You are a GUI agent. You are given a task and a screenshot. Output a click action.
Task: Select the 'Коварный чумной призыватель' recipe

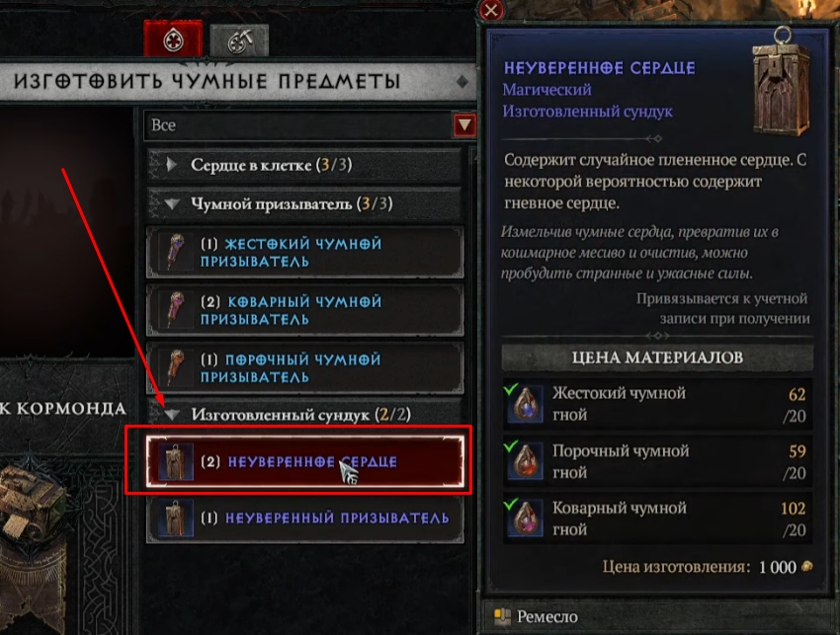pyautogui.click(x=304, y=310)
